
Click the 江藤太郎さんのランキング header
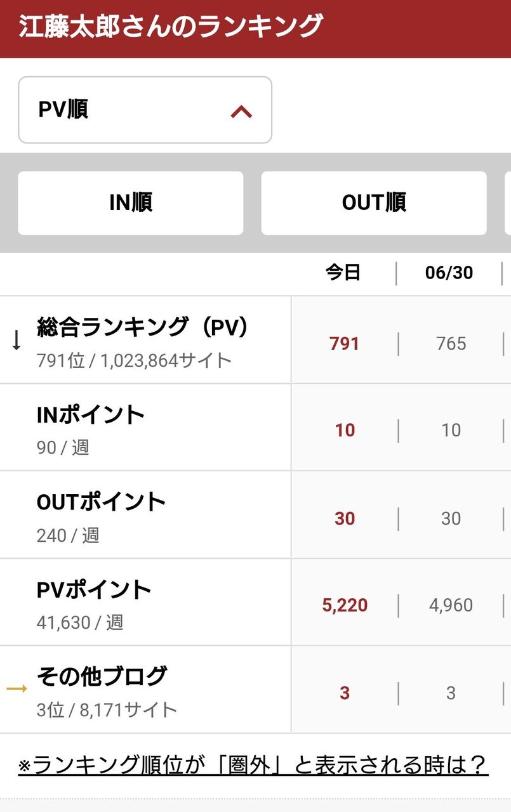tap(171, 27)
